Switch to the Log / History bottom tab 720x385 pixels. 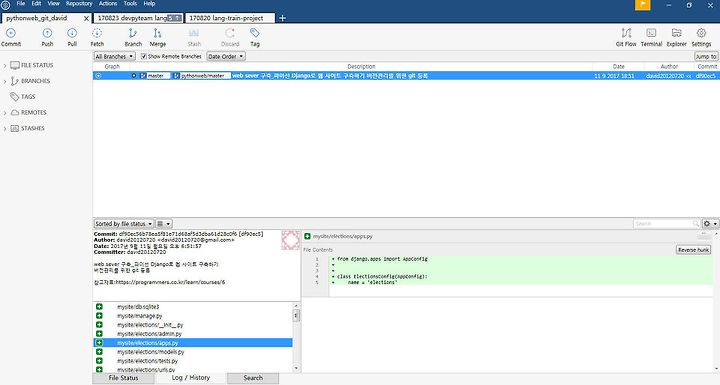(x=191, y=378)
